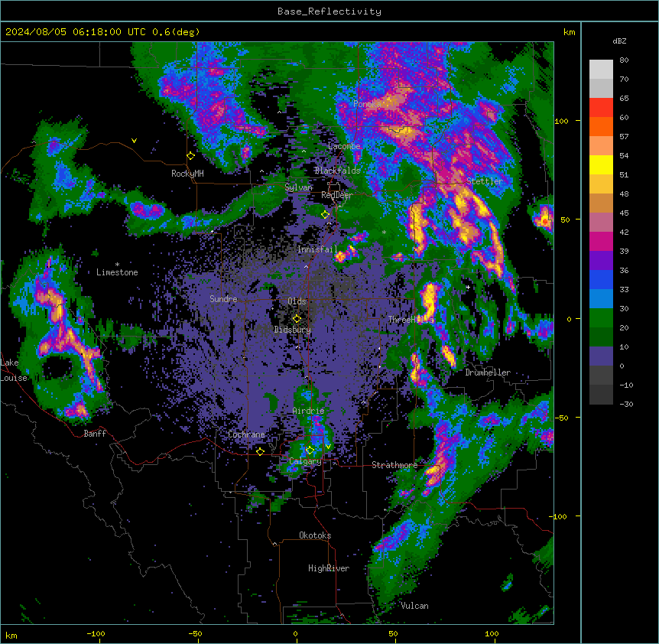This screenshot has height=644, width=659.
Task: Click the Sundre city label
Action: point(223,299)
